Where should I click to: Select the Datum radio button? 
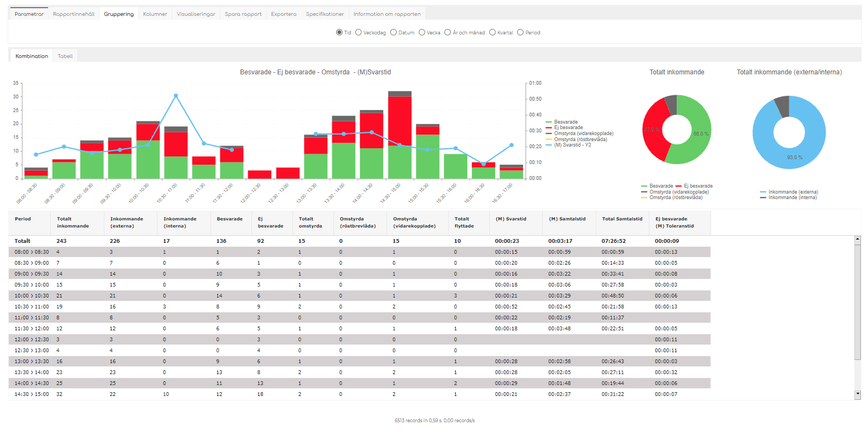[x=394, y=32]
